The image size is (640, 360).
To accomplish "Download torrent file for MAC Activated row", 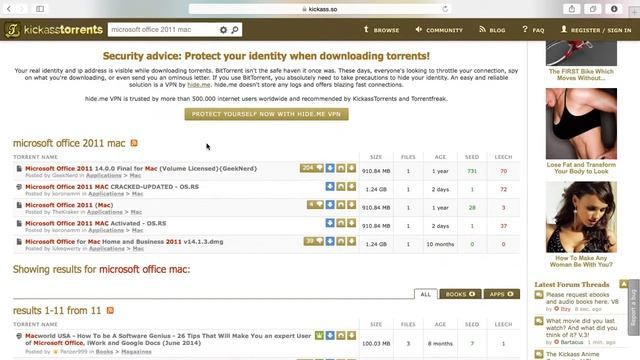I will (x=351, y=223).
